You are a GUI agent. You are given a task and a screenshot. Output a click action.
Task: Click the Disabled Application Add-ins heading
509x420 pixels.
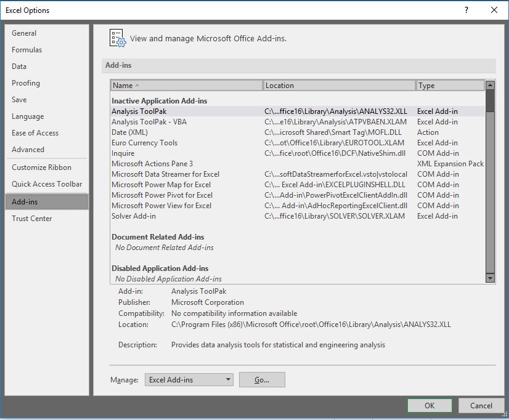(x=160, y=269)
